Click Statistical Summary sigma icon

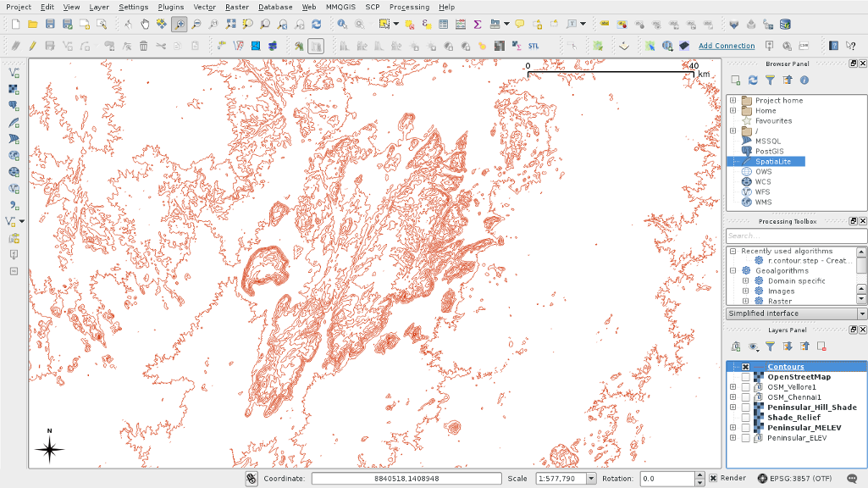(478, 25)
